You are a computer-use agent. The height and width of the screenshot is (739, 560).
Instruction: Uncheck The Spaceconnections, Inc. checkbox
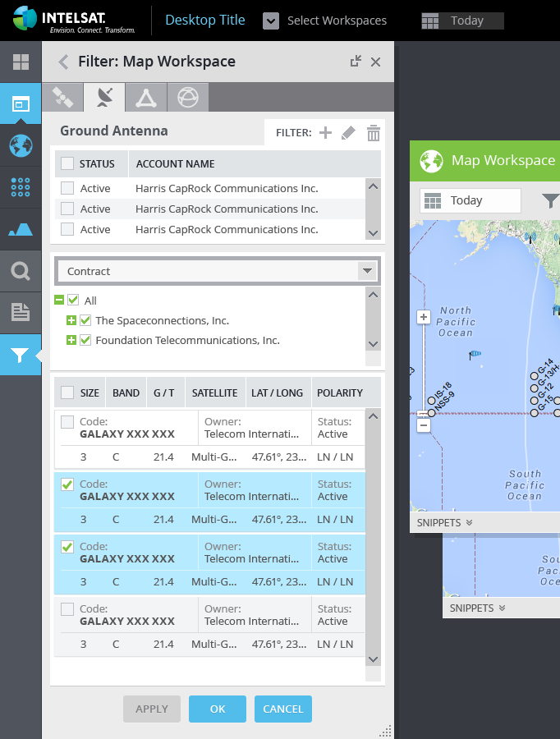pos(85,320)
